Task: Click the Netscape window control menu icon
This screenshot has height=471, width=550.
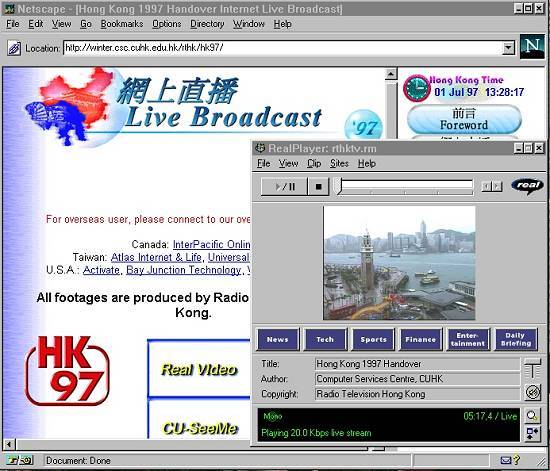Action: coord(9,9)
